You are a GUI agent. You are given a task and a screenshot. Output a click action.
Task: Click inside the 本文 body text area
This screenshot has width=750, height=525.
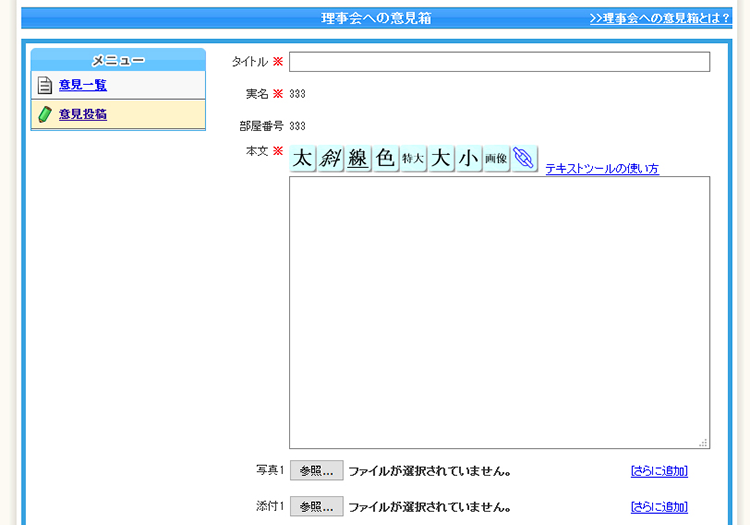(499, 312)
